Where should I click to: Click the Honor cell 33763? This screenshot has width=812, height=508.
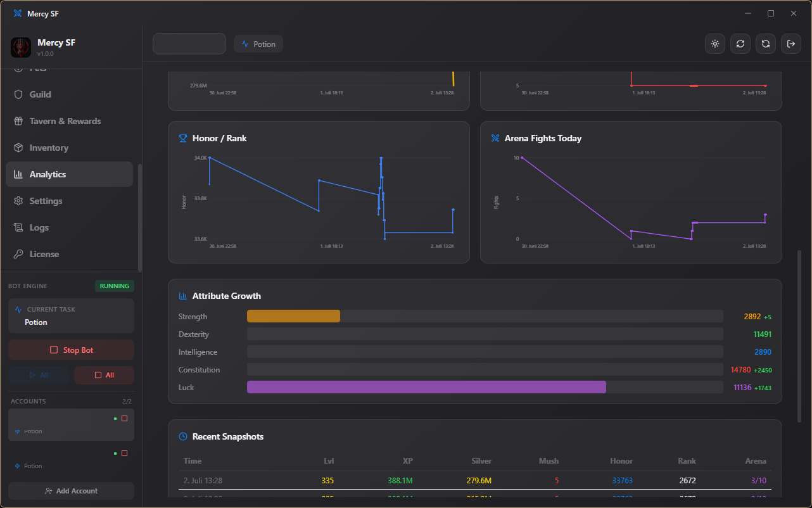point(623,481)
